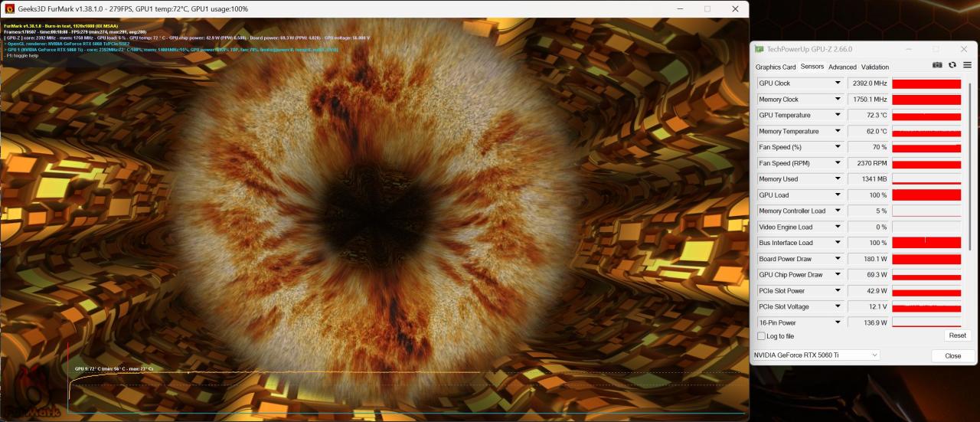The image size is (980, 422).
Task: Expand the Memory Temperature sensor dropdown
Action: click(838, 132)
